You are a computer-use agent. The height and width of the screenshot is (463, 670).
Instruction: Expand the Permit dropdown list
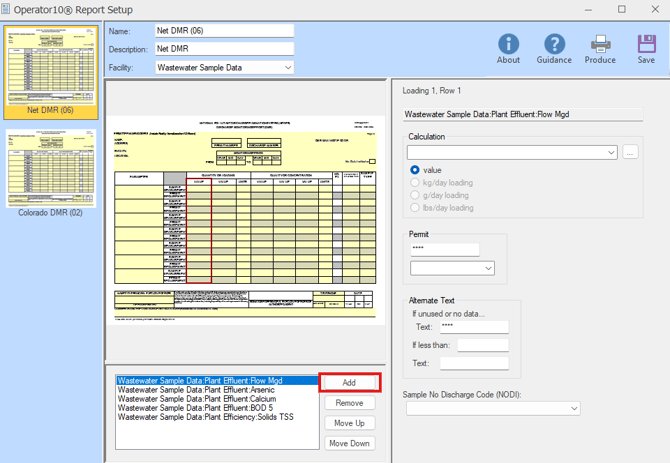pos(488,268)
